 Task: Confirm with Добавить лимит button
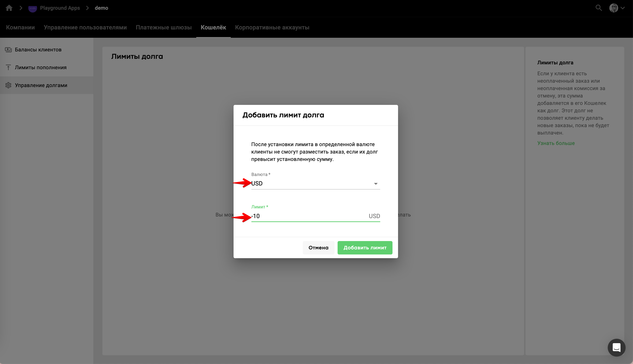pyautogui.click(x=365, y=248)
